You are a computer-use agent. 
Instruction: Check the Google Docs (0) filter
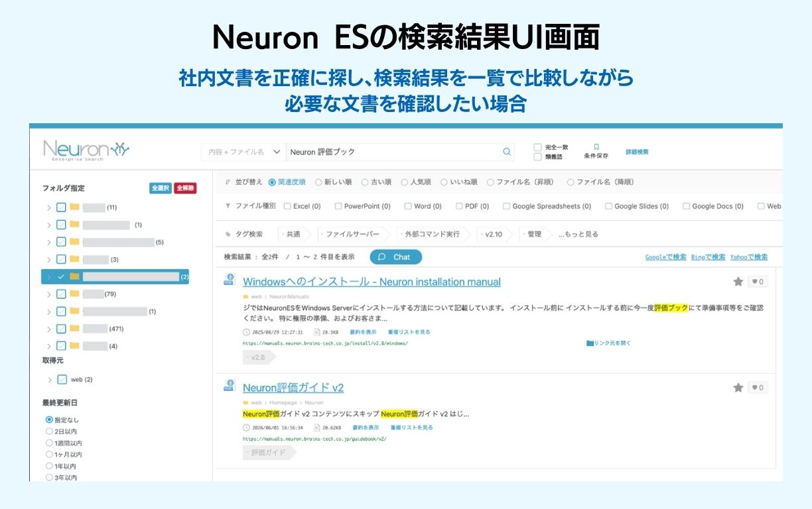point(687,206)
